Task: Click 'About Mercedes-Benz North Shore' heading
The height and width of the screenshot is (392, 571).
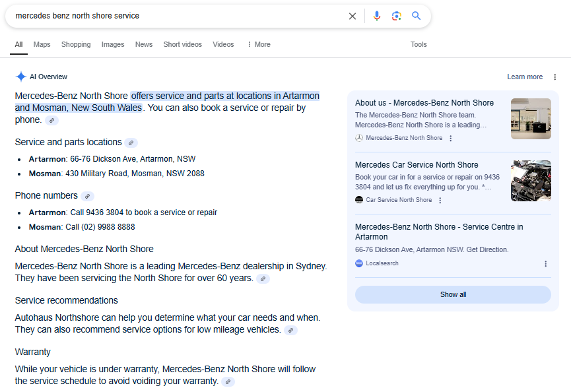Action: [x=84, y=249]
